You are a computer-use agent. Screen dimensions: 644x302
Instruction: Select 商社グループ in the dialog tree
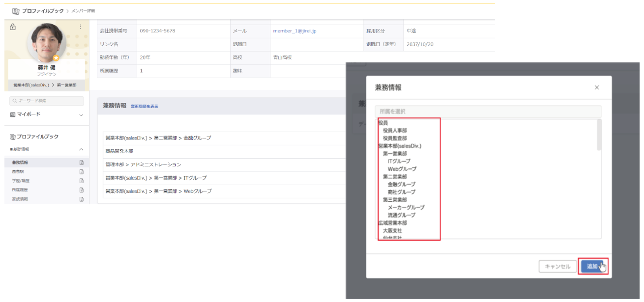pos(402,192)
